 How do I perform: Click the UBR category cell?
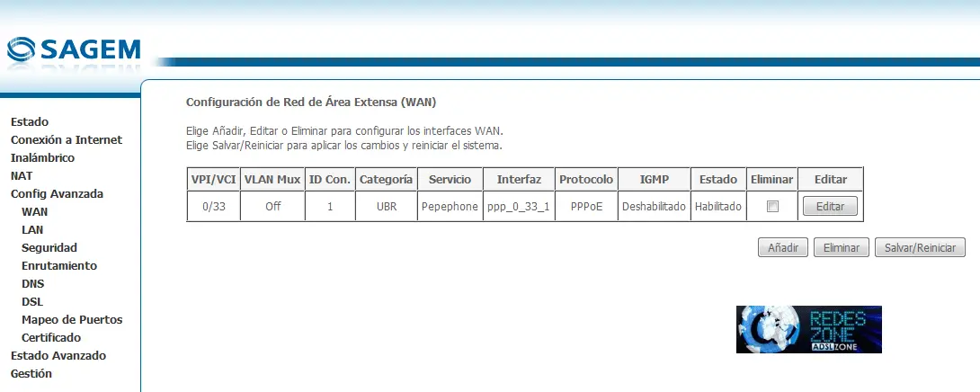tap(387, 206)
